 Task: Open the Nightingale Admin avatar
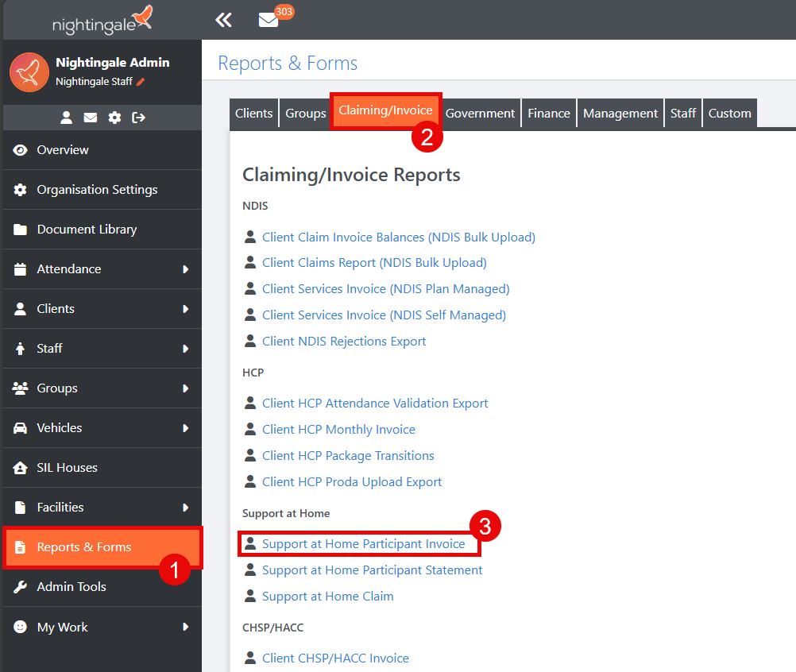(29, 72)
